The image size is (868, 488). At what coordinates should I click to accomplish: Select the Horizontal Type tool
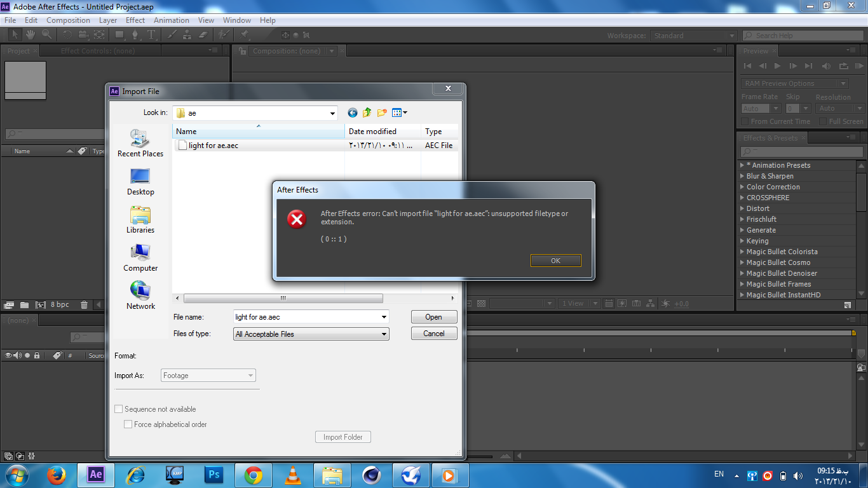(x=151, y=35)
